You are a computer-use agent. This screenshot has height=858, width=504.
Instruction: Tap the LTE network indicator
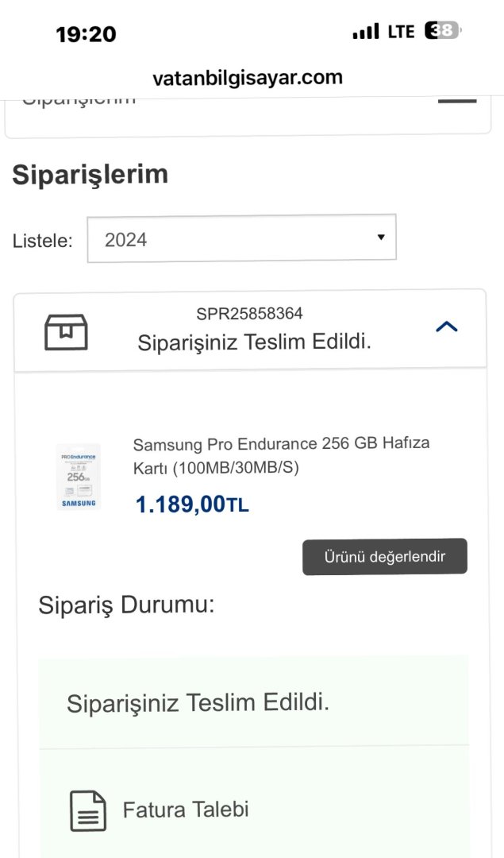tap(402, 32)
